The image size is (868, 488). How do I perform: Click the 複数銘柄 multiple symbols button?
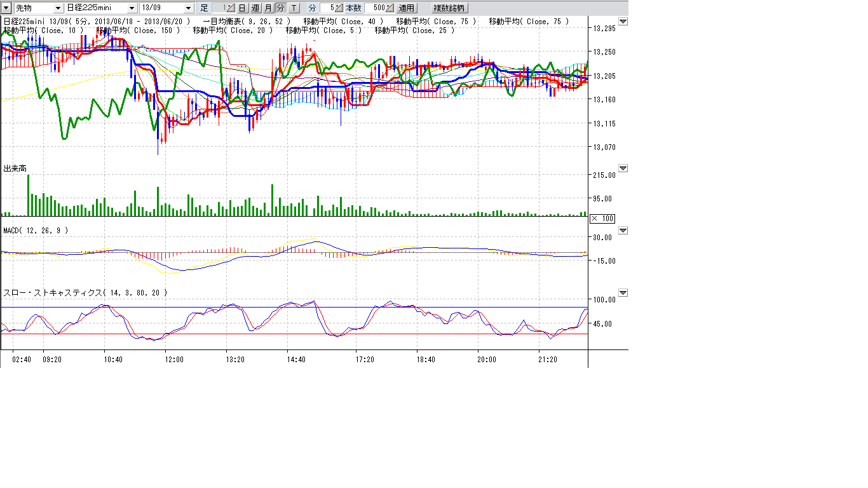click(x=449, y=8)
